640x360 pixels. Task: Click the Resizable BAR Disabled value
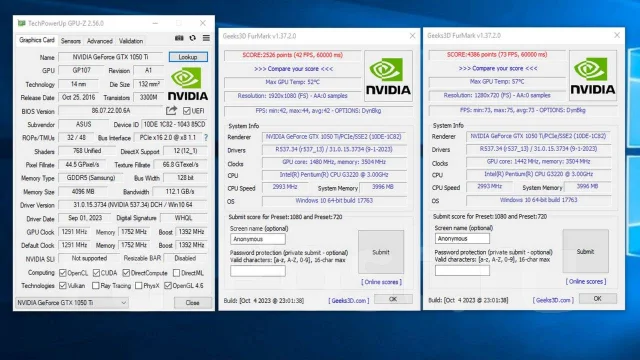(185, 258)
